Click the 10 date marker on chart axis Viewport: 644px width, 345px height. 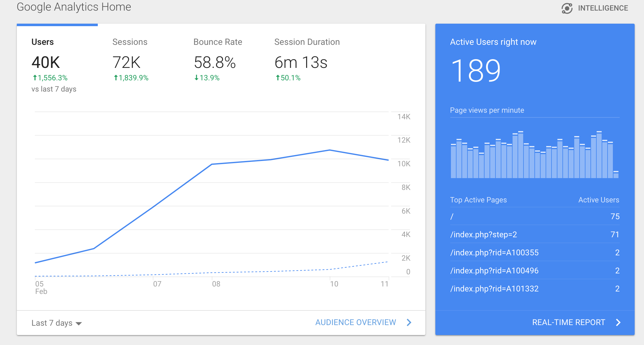[334, 284]
